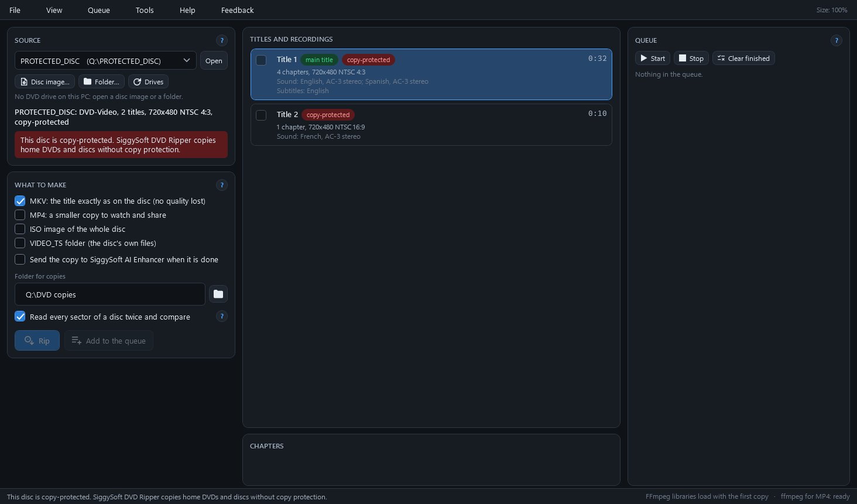Select the Title 2 checkbox
The image size is (857, 504).
261,115
